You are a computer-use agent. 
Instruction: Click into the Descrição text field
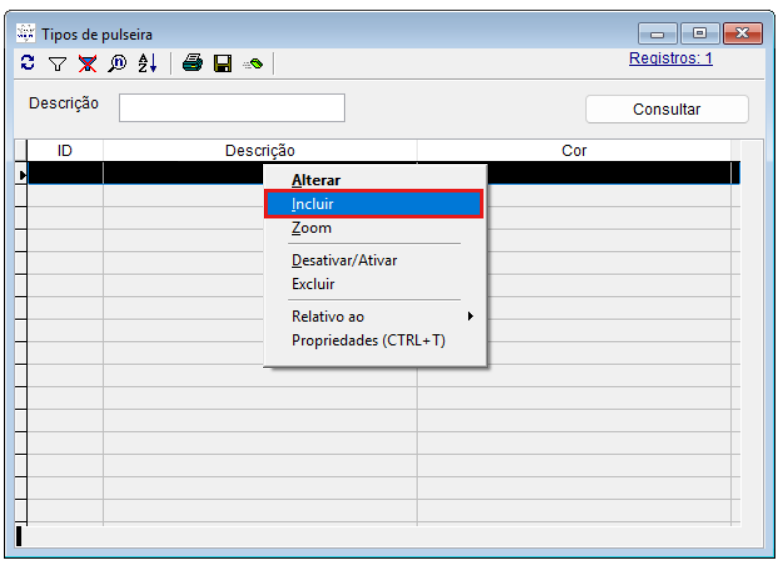[x=231, y=108]
